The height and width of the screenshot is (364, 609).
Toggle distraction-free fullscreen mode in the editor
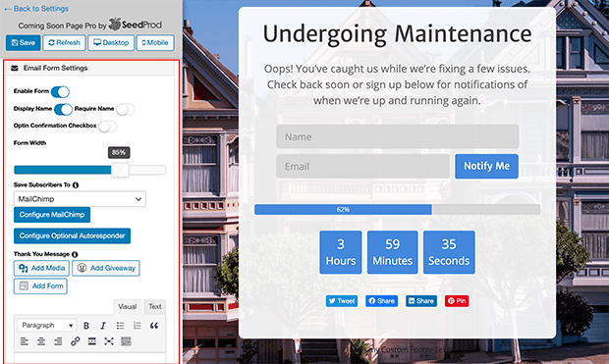pos(109,341)
